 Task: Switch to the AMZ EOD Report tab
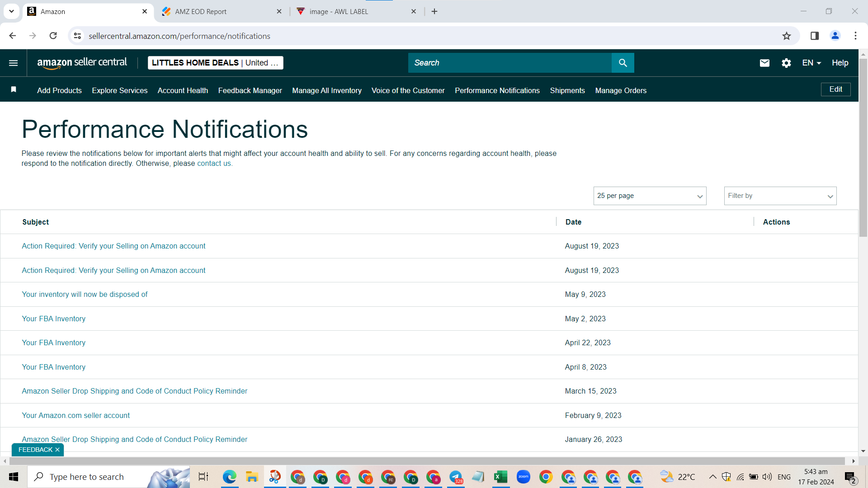pyautogui.click(x=222, y=11)
